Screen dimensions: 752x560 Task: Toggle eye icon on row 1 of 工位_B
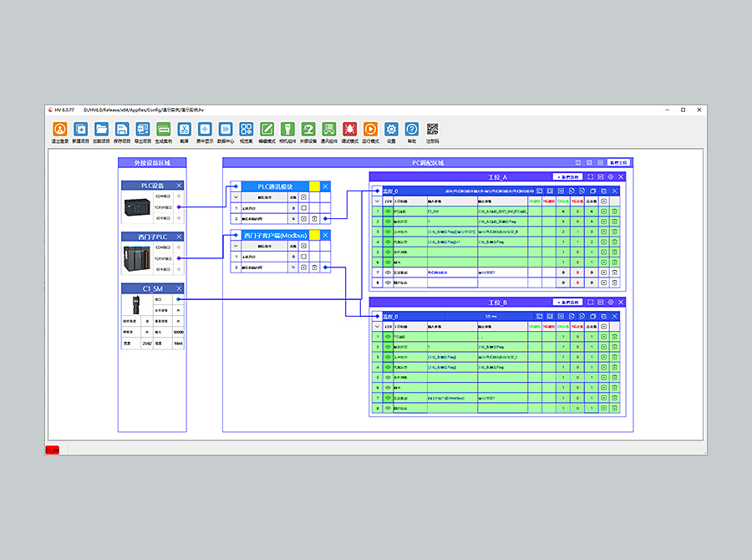click(x=388, y=337)
